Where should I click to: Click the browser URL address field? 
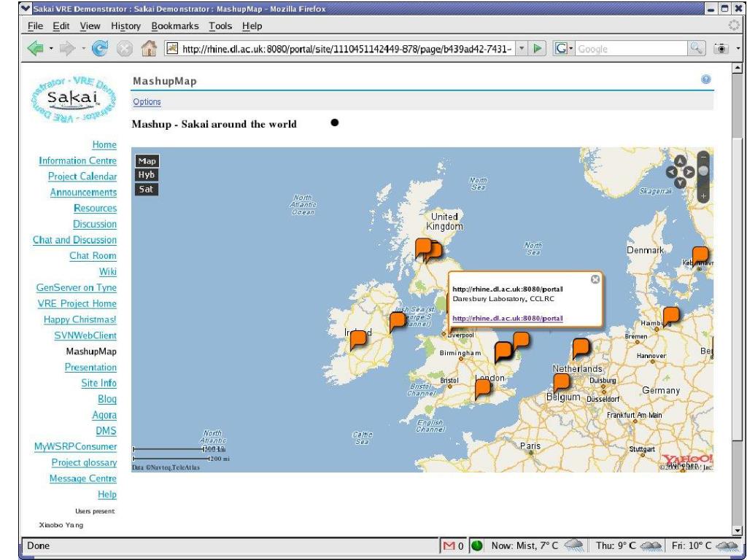[347, 49]
